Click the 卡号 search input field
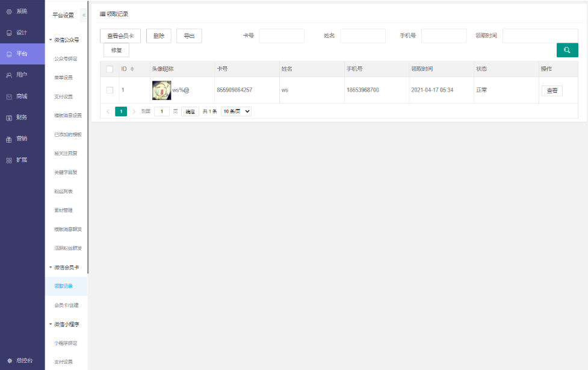588x370 pixels. pos(282,36)
